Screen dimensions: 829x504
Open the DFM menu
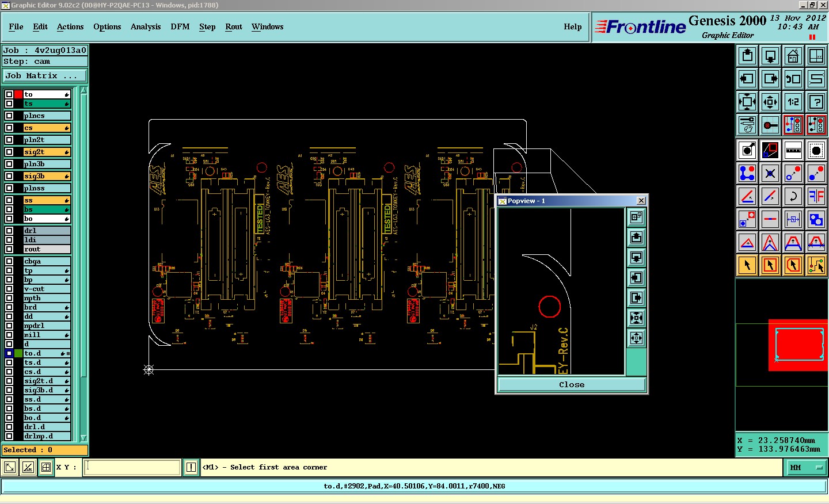(x=180, y=26)
